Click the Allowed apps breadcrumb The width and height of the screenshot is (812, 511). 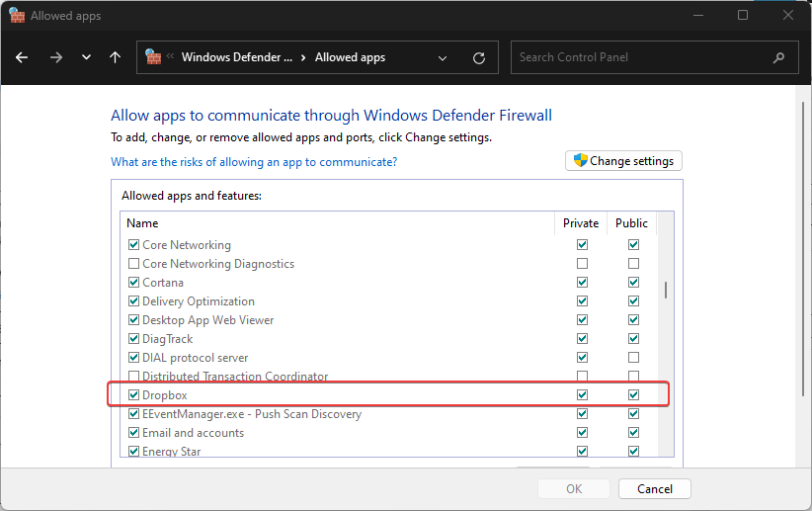(x=350, y=57)
